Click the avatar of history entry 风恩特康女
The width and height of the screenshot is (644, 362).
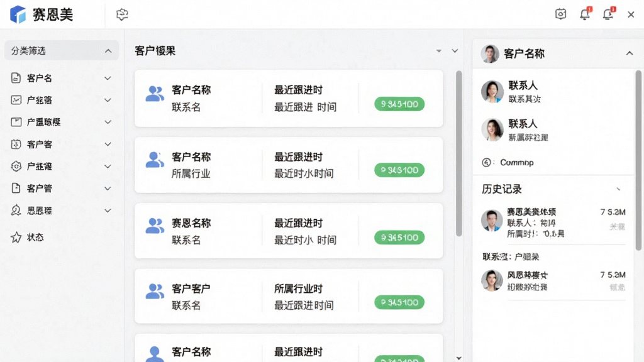tap(492, 281)
